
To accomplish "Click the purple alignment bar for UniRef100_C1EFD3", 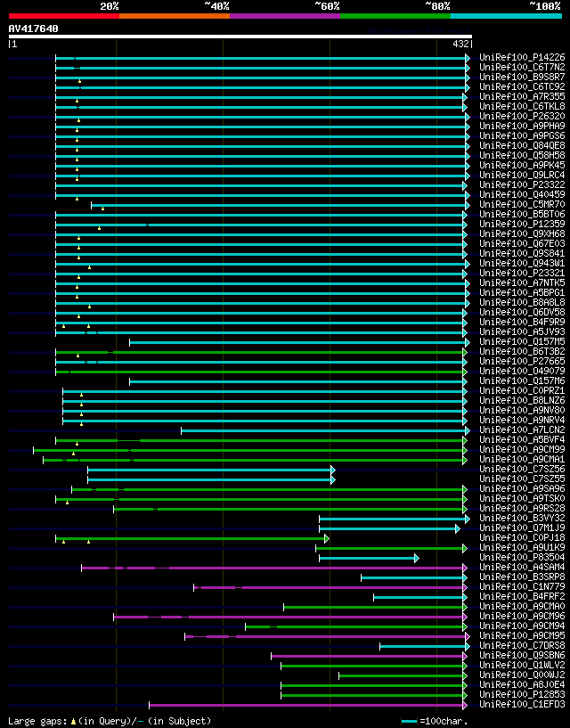I will (x=308, y=705).
